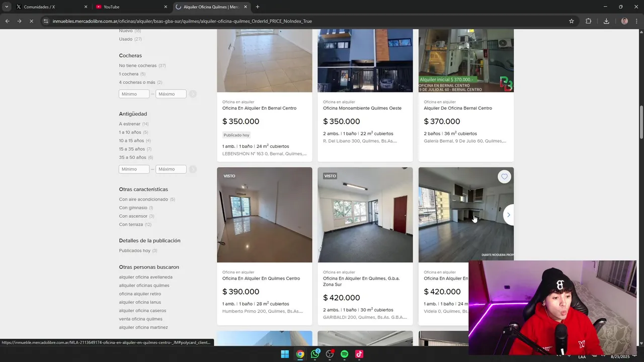Click the browser back arrow
Image resolution: width=644 pixels, height=362 pixels.
coord(7,21)
